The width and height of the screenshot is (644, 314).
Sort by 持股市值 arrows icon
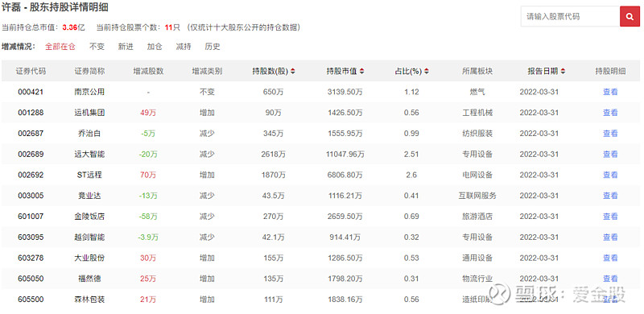(x=361, y=72)
